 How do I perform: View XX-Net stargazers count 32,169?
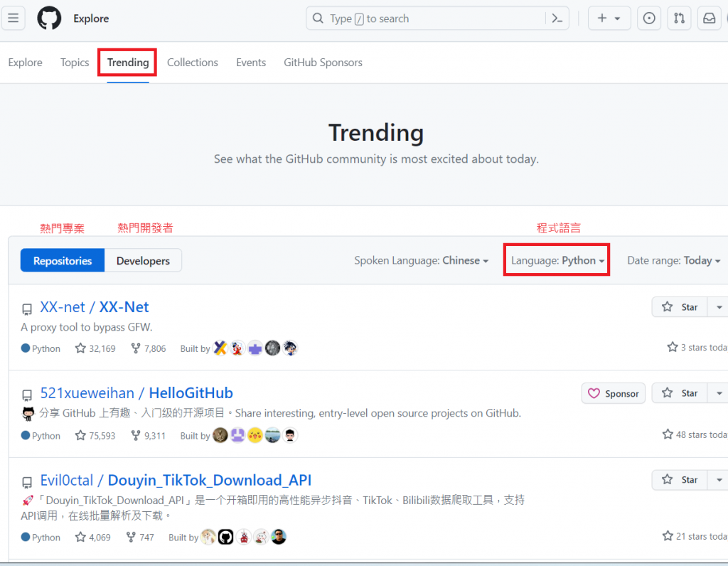coord(95,348)
